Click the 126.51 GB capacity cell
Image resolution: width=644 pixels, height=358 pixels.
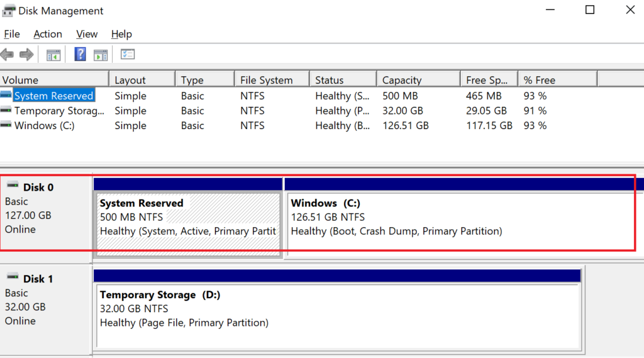click(406, 125)
